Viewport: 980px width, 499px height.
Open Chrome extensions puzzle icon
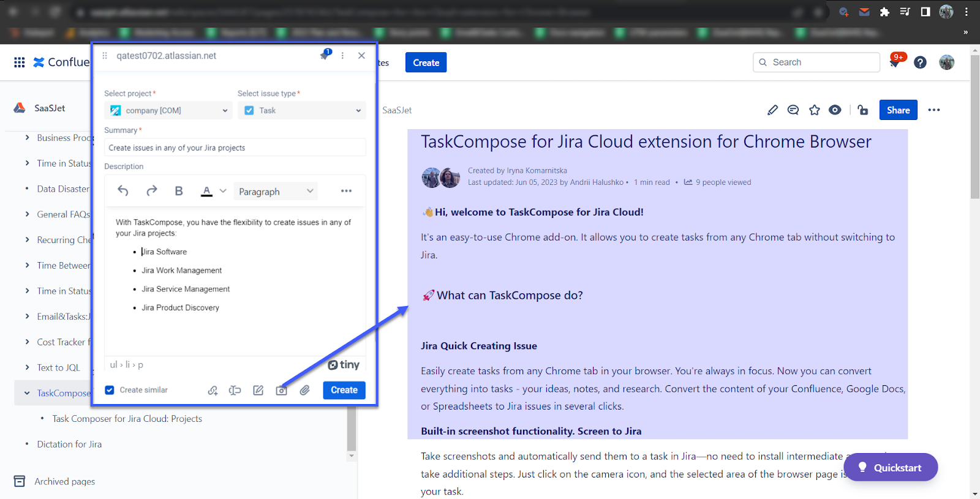884,12
